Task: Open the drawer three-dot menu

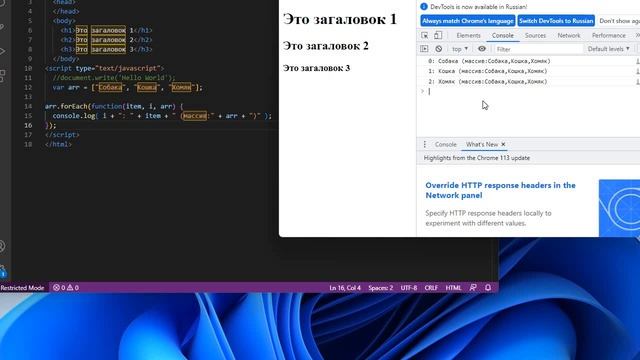Action: [424, 144]
